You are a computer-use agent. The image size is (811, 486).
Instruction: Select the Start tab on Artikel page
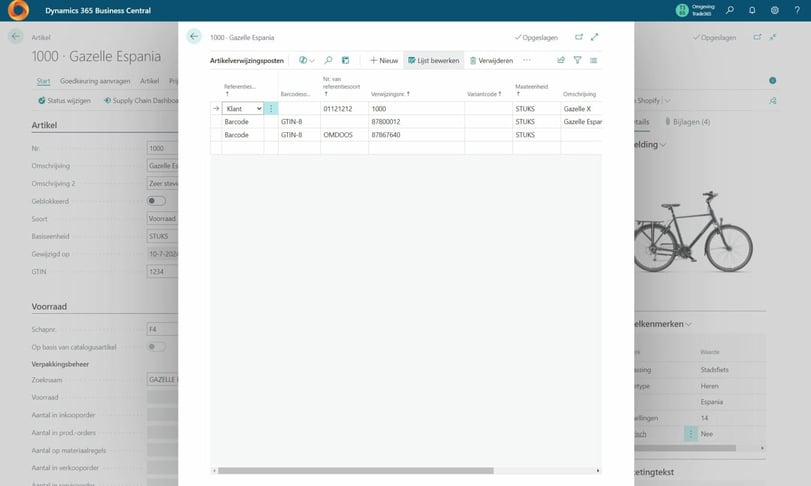point(43,81)
